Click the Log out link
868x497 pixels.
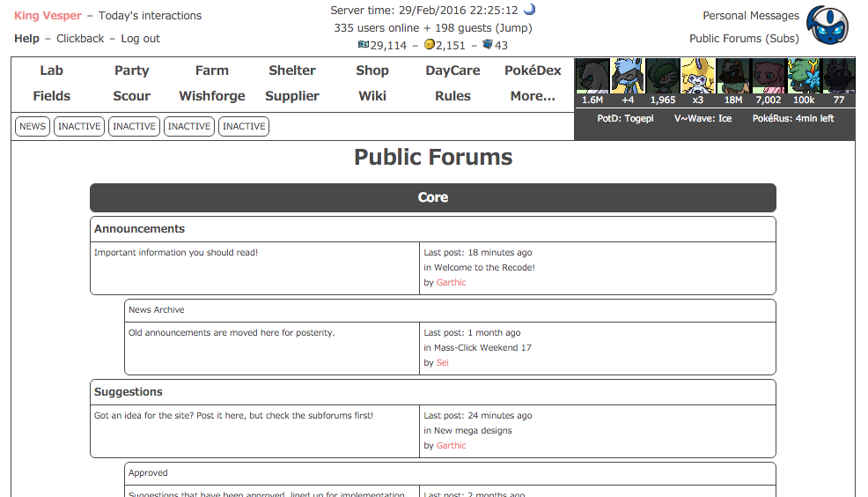point(140,39)
